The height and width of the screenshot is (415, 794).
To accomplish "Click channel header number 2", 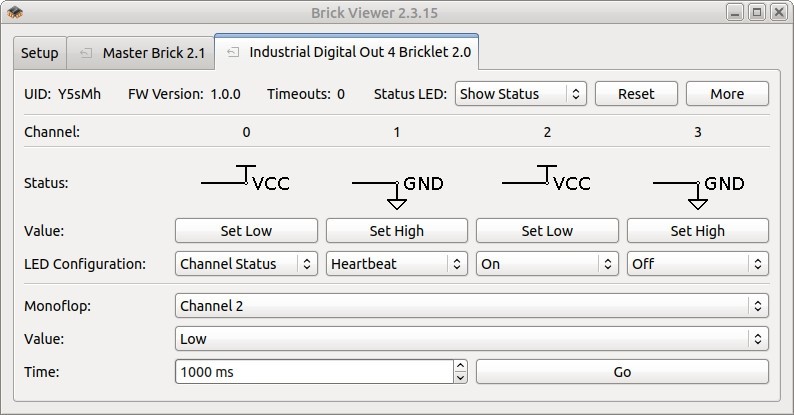I will (547, 132).
